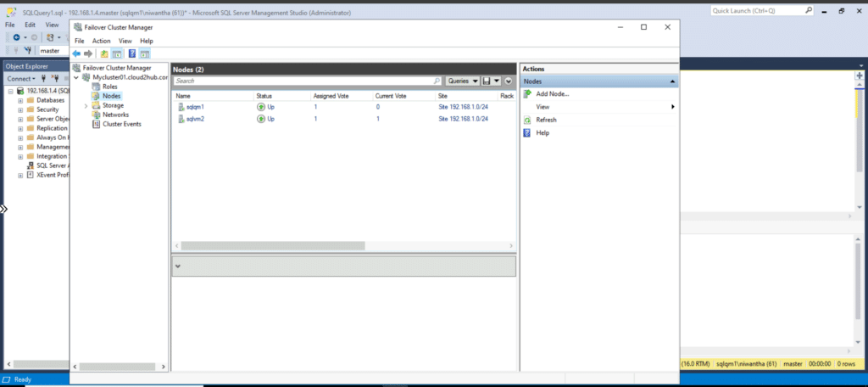The width and height of the screenshot is (868, 387).
Task: Open the Queries dropdown
Action: click(x=463, y=81)
